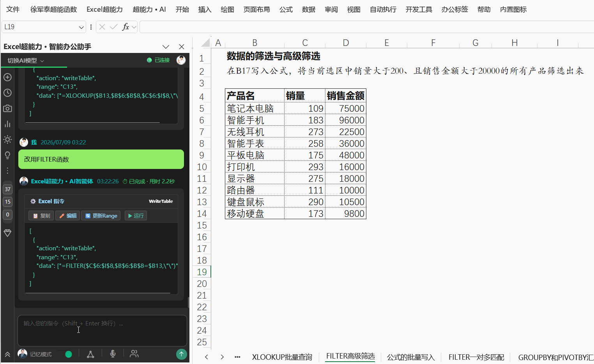Screen dimensions: 594x364
Task: Click the microphone voice input icon
Action: point(113,354)
